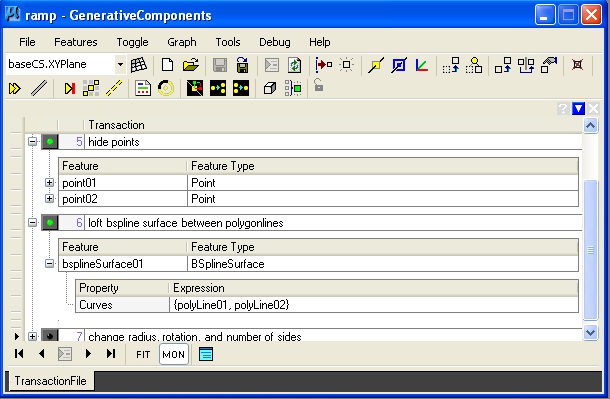Toggle the MON mode button
Viewport: 610px width, 399px height.
coord(174,354)
